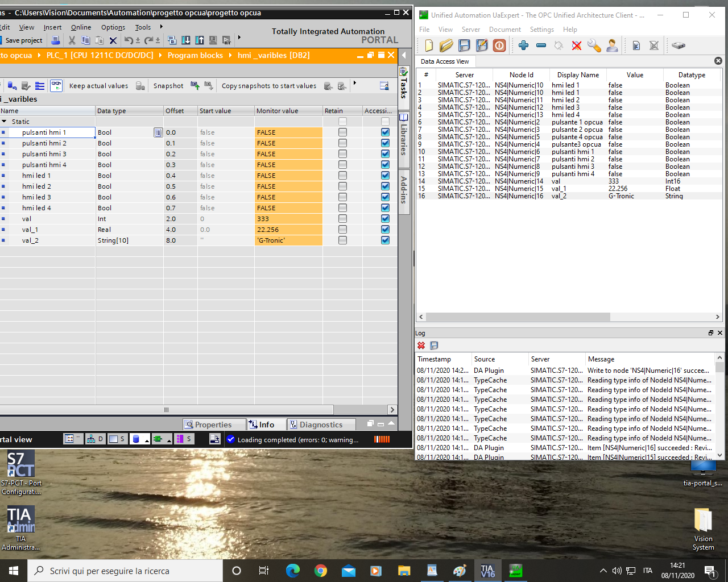
Task: Click the Disconnect server red X icon
Action: point(577,45)
